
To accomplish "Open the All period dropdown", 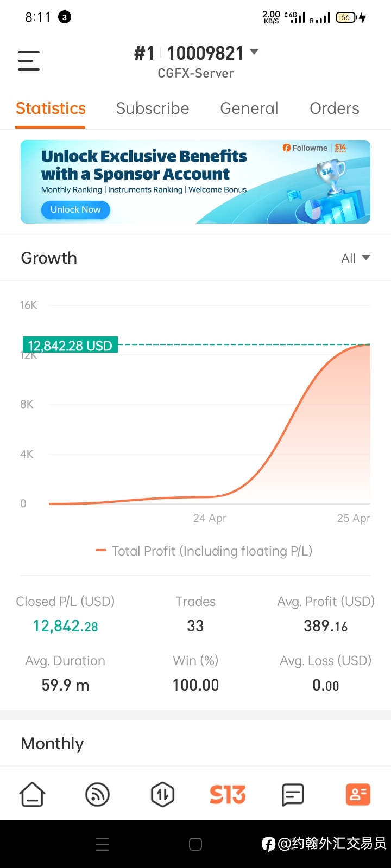I will 355,258.
